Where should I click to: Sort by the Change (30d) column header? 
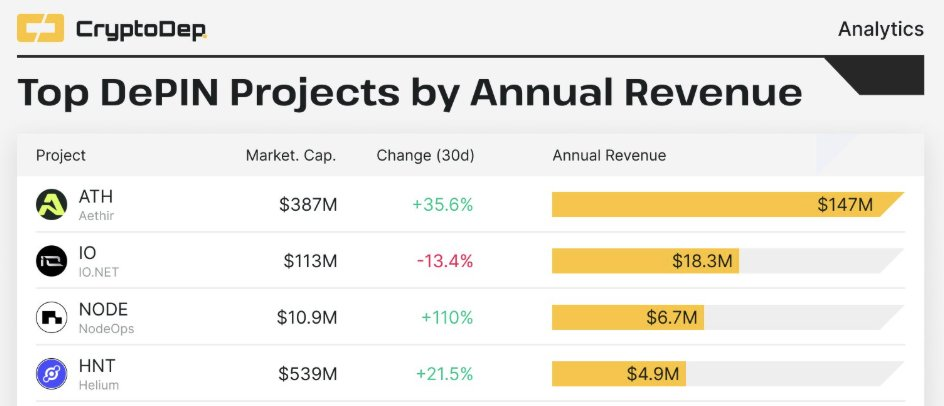coord(426,155)
